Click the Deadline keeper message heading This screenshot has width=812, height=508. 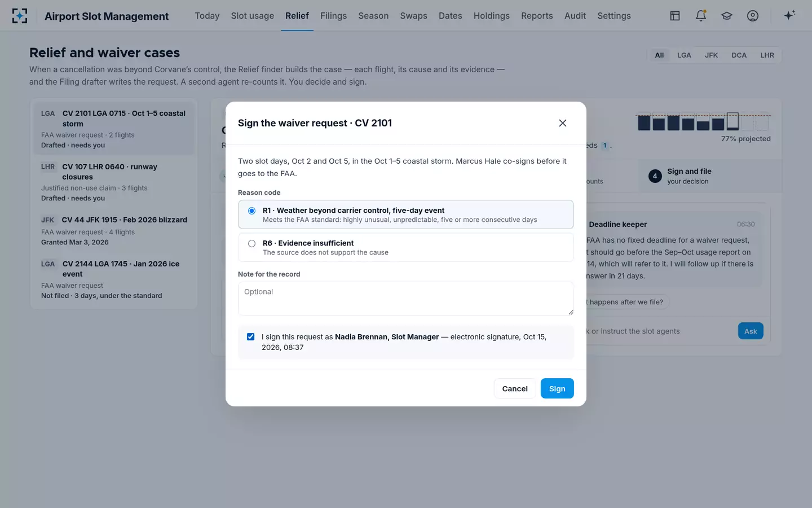(x=618, y=224)
